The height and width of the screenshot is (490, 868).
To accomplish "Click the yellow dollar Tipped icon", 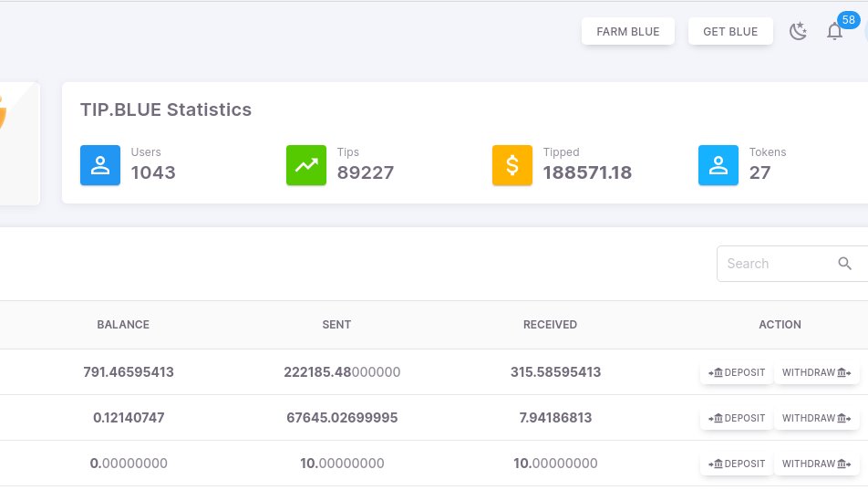I will (x=512, y=165).
